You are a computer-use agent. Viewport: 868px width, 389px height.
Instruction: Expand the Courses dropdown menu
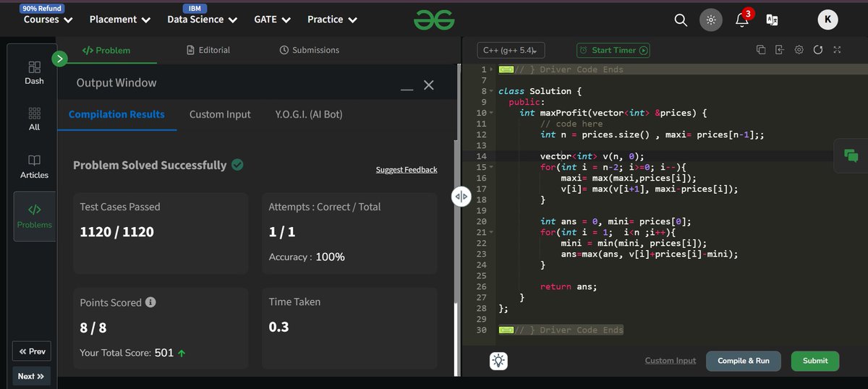(46, 20)
